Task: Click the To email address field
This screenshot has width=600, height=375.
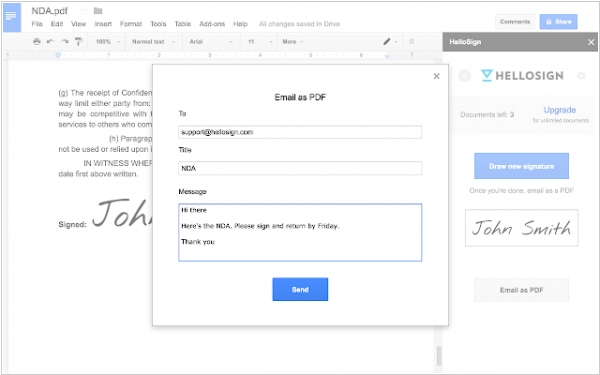Action: point(300,132)
